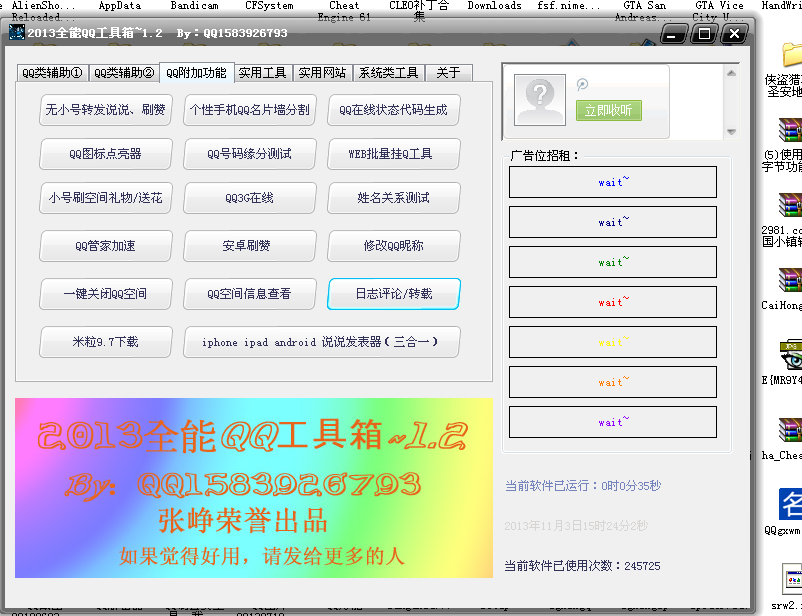Open the QQgxwm desktop icon
Image resolution: width=802 pixels, height=616 pixels.
790,504
